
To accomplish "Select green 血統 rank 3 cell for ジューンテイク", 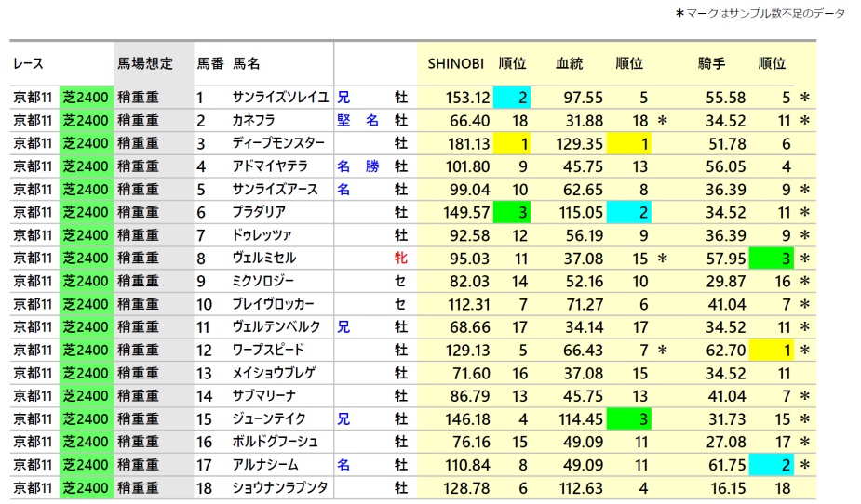I will pyautogui.click(x=630, y=418).
